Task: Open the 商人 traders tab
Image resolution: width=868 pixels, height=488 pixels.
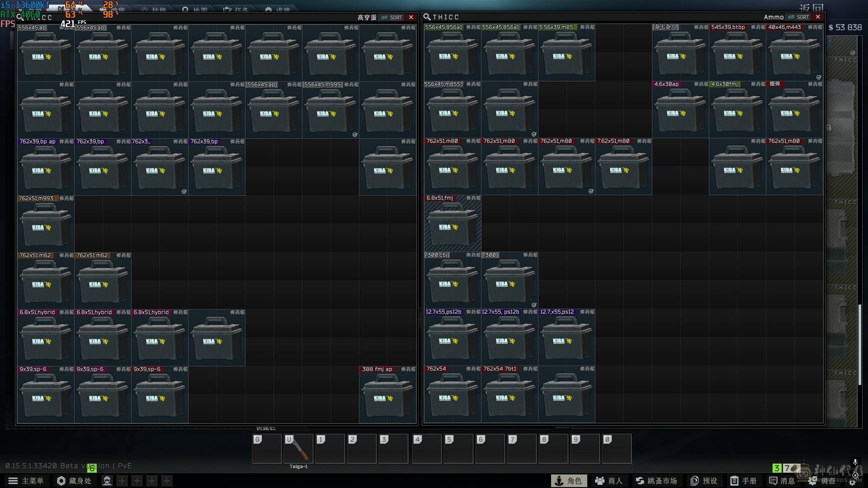Action: pyautogui.click(x=609, y=481)
